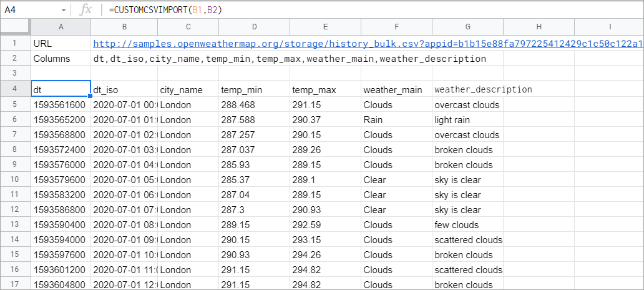This screenshot has height=290, width=644.
Task: Select cell with 289.26
Action: click(325, 150)
